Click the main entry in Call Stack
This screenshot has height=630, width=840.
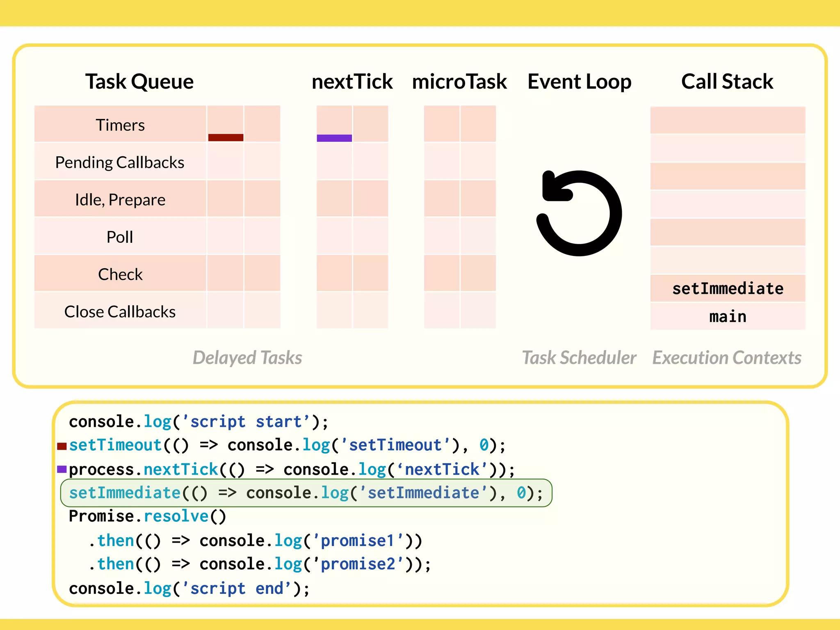pyautogui.click(x=728, y=317)
